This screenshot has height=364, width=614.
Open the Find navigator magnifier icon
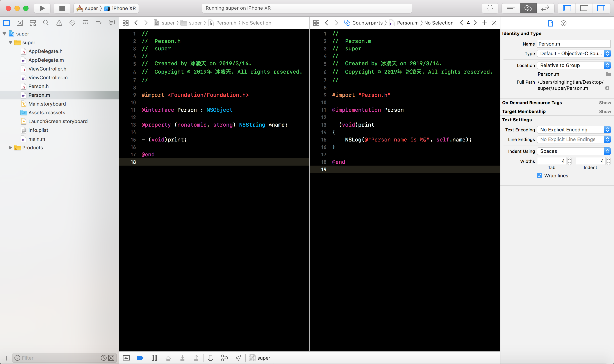pyautogui.click(x=46, y=23)
